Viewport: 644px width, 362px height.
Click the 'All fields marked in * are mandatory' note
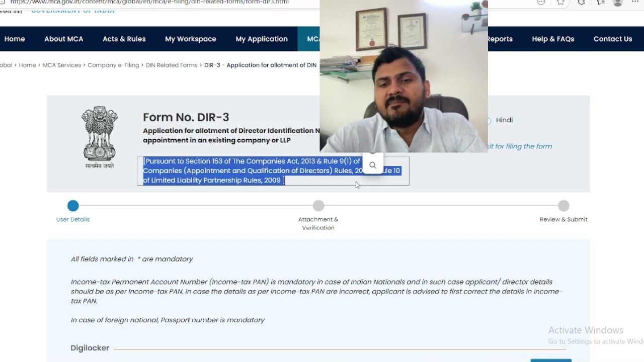pyautogui.click(x=132, y=259)
